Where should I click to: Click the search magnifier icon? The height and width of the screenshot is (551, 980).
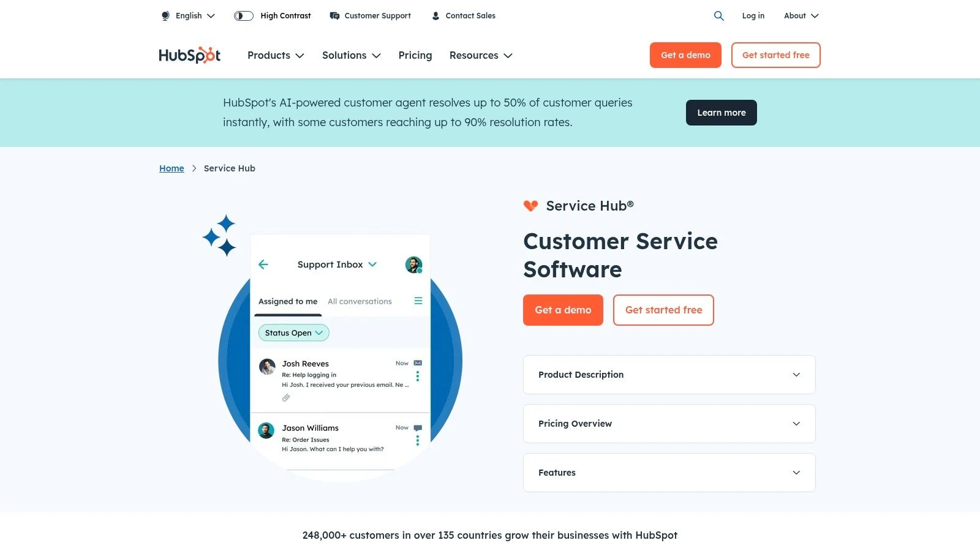[x=719, y=16]
